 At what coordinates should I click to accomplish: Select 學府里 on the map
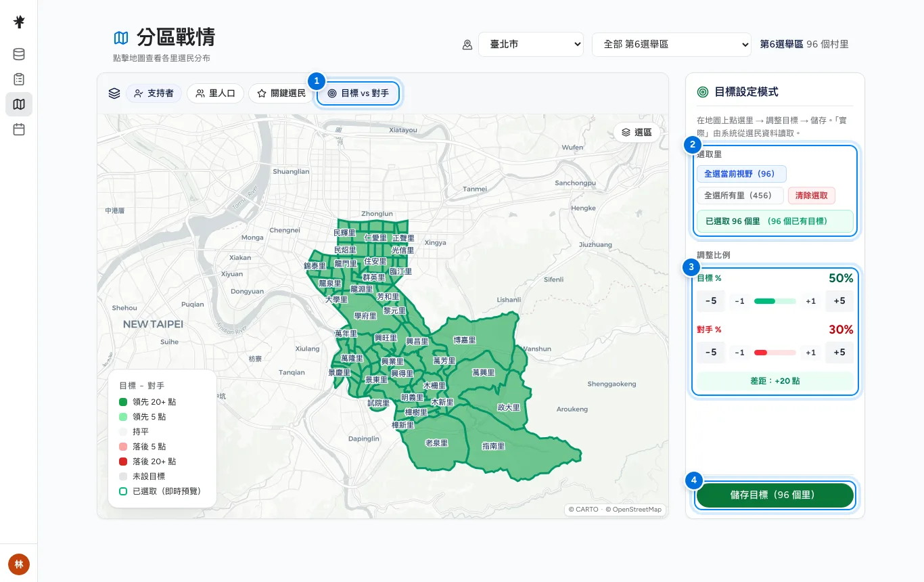click(x=365, y=316)
